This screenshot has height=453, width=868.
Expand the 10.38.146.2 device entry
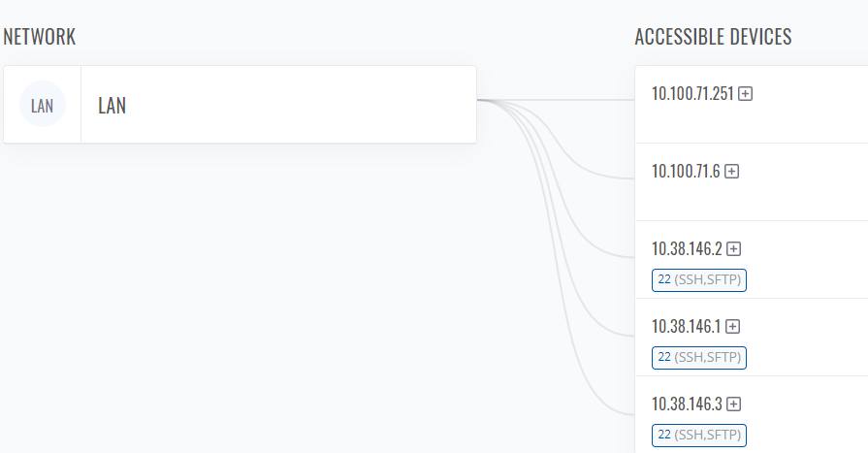pyautogui.click(x=733, y=248)
